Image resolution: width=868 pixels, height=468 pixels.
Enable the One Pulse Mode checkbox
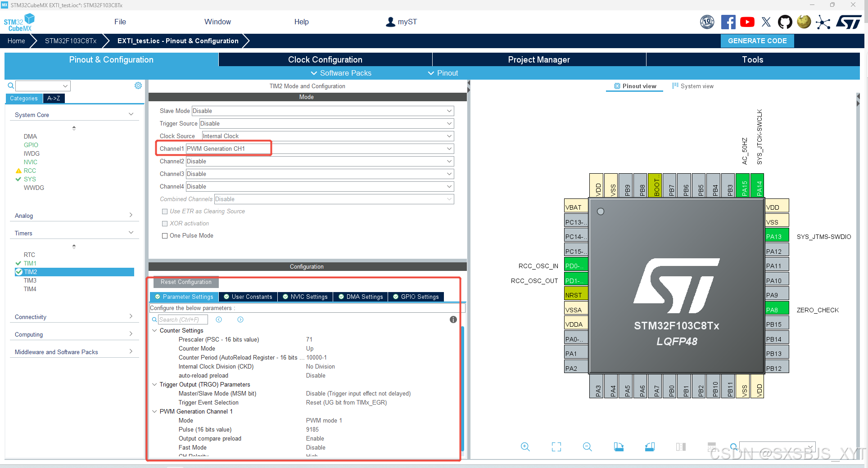[x=165, y=236]
